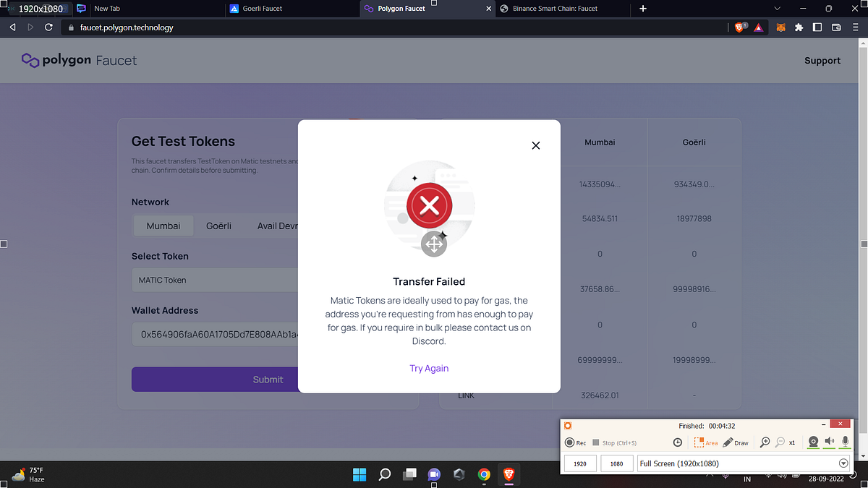
Task: Click the zoom-in magnifier in the recorder
Action: tap(765, 442)
